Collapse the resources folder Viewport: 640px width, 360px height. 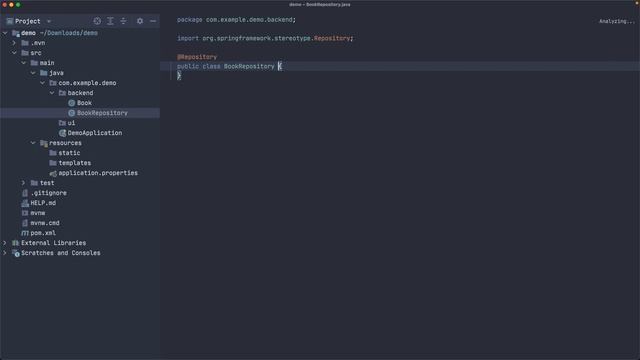pyautogui.click(x=33, y=143)
